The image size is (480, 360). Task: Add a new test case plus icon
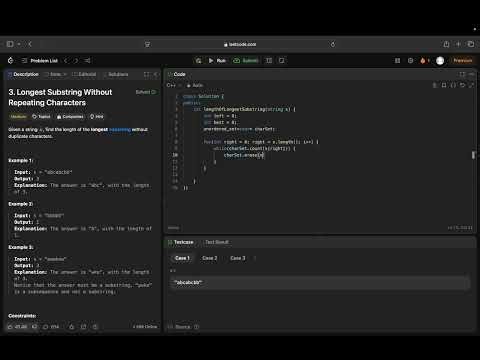click(x=255, y=258)
